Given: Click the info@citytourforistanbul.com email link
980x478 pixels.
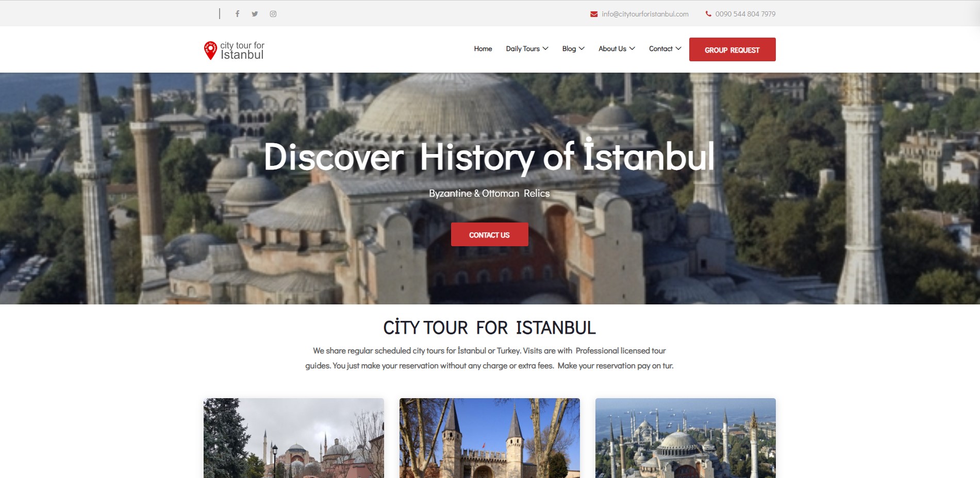Looking at the screenshot, I should coord(645,14).
